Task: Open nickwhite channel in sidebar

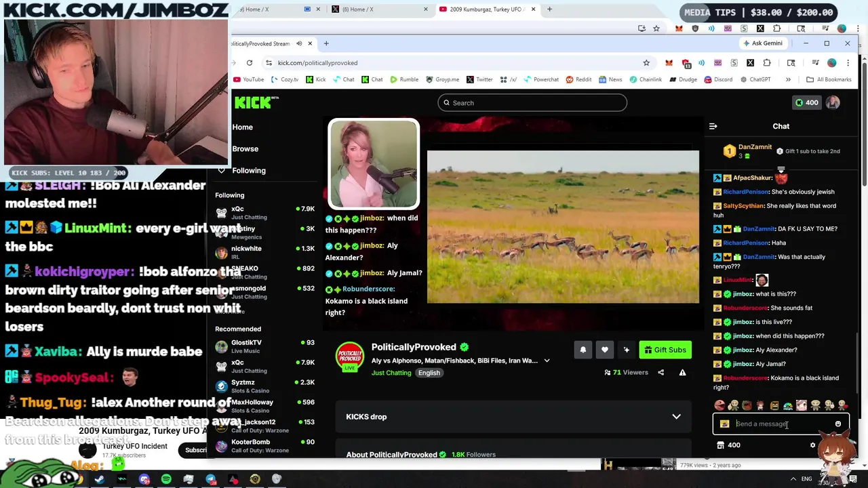Action: tap(264, 252)
